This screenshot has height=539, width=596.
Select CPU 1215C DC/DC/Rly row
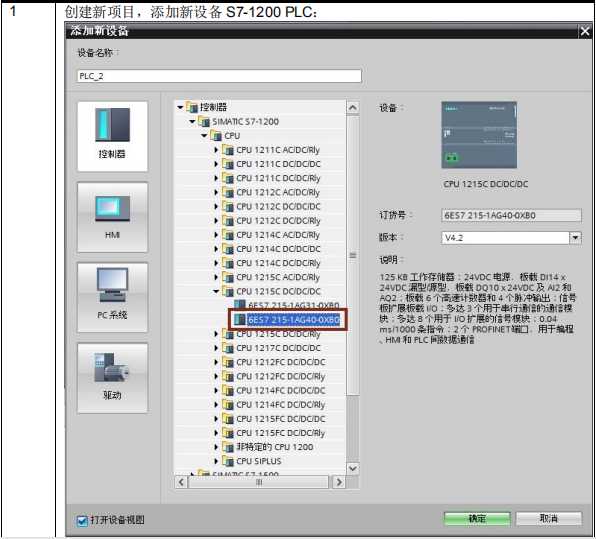point(260,334)
